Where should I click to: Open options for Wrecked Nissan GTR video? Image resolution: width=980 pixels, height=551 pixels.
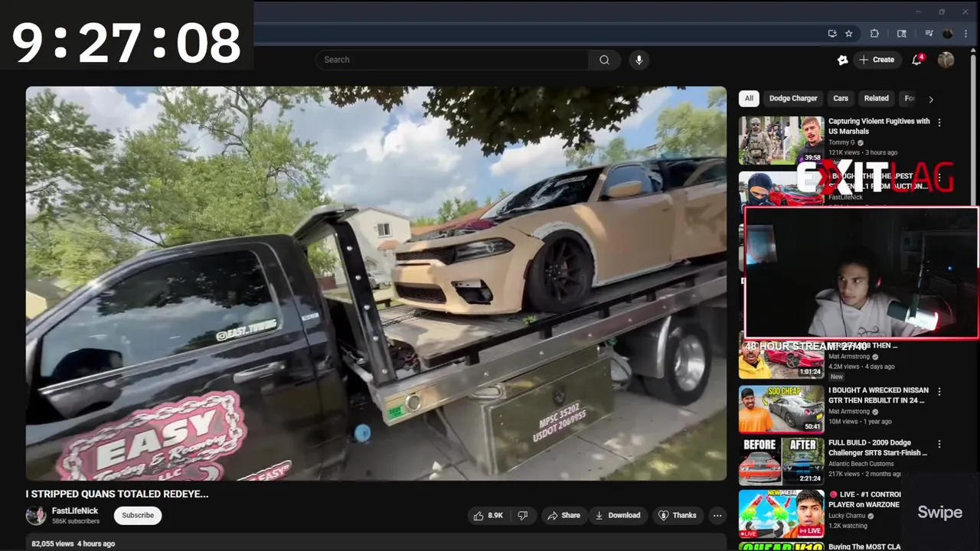point(939,392)
